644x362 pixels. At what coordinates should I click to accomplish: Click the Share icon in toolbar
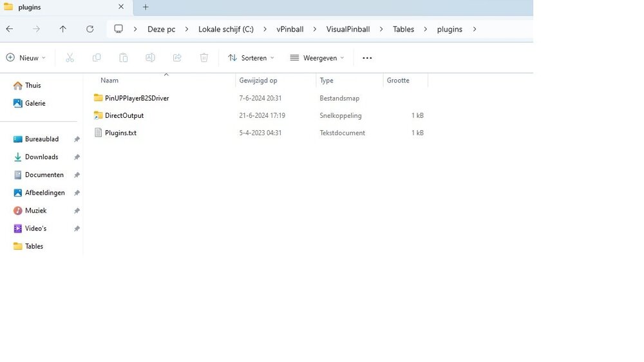coord(177,58)
